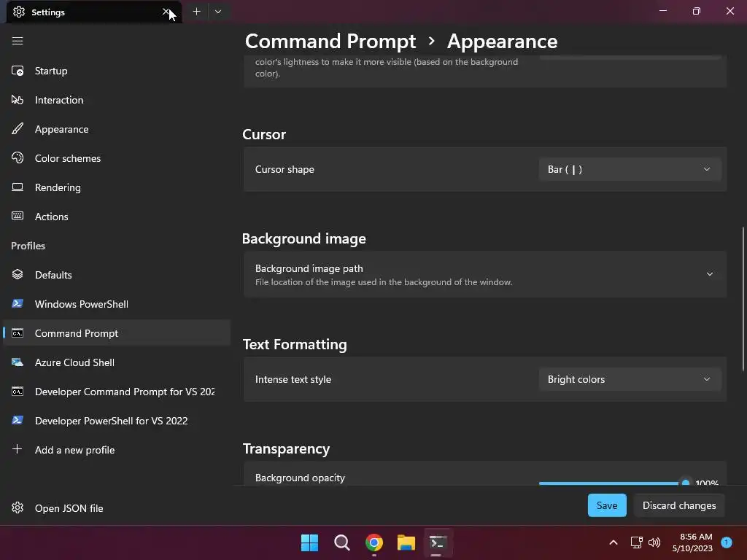
Task: Open Appearance settings page
Action: point(117,129)
